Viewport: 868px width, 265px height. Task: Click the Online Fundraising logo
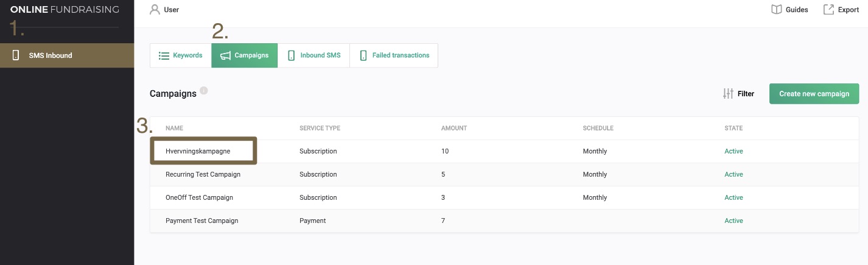[65, 10]
